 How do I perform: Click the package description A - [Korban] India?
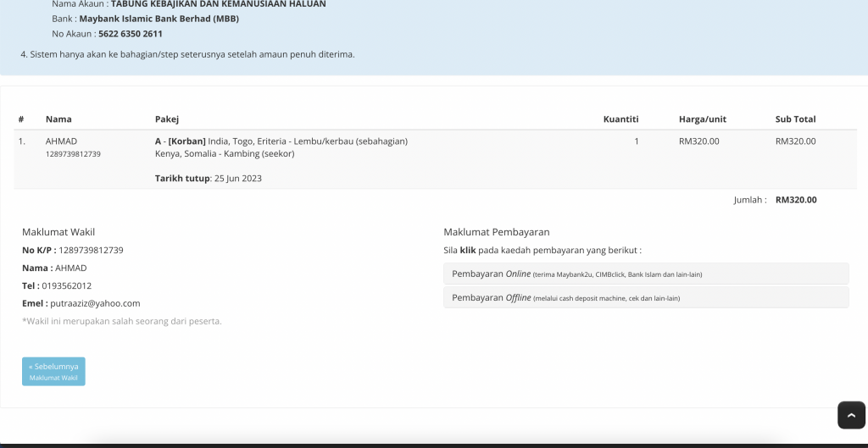click(x=281, y=141)
